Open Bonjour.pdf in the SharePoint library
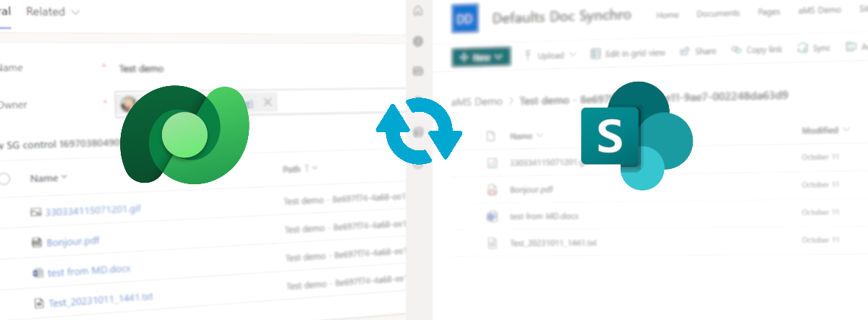The image size is (868, 320). coord(530,189)
